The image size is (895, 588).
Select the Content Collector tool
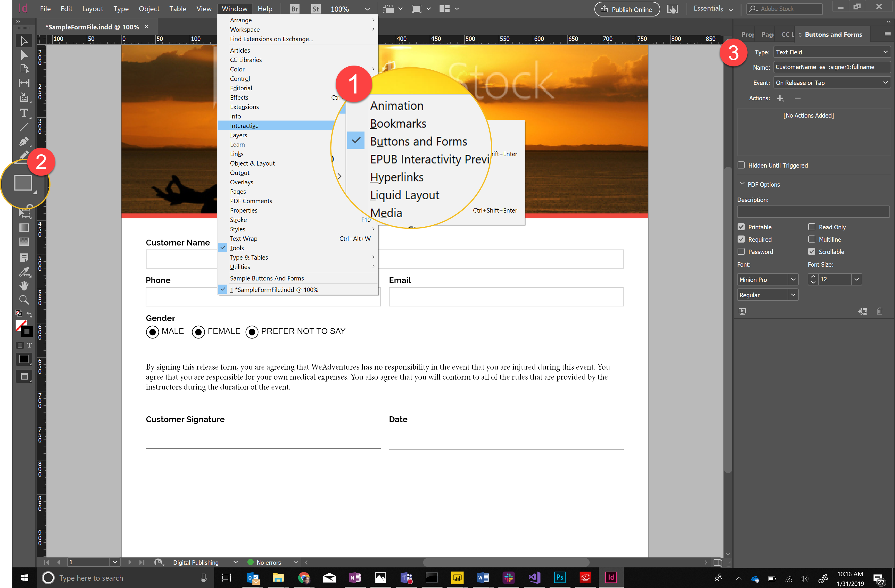click(x=24, y=97)
